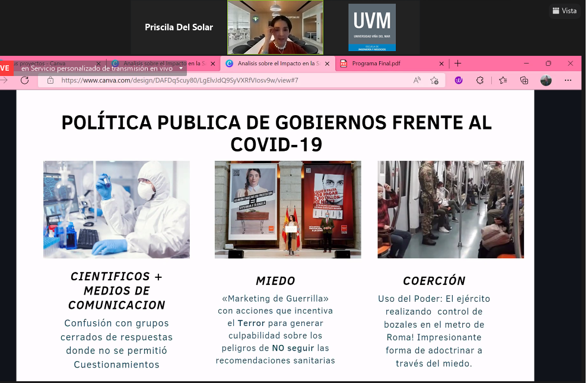Viewport: 588px width, 383px height.
Task: Switch to the Programa Final.pdf tab
Action: pyautogui.click(x=376, y=64)
